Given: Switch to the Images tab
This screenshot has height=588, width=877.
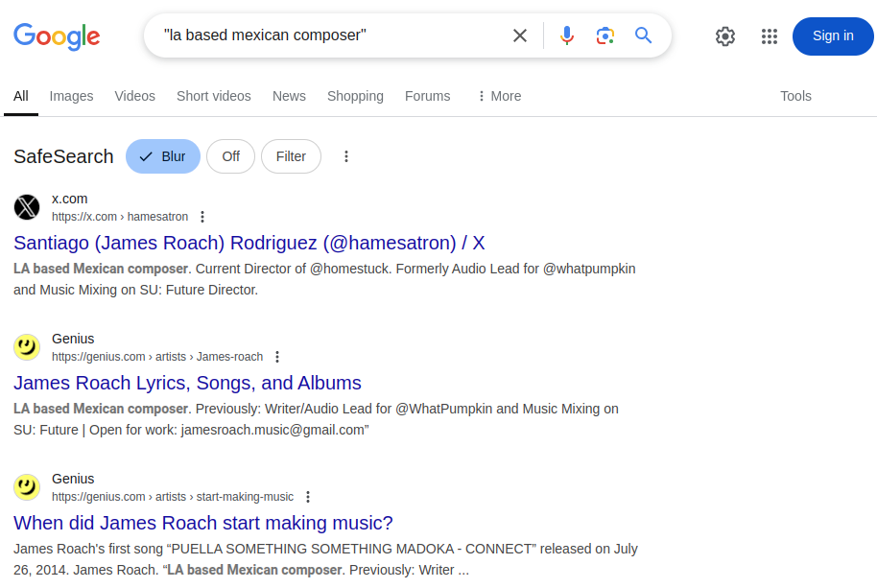Looking at the screenshot, I should coord(72,96).
